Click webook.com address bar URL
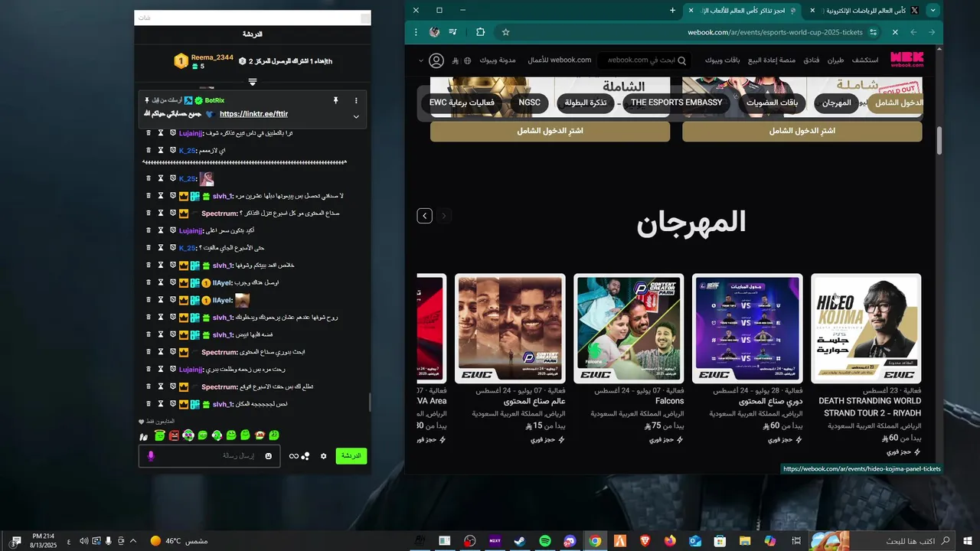 pyautogui.click(x=775, y=32)
